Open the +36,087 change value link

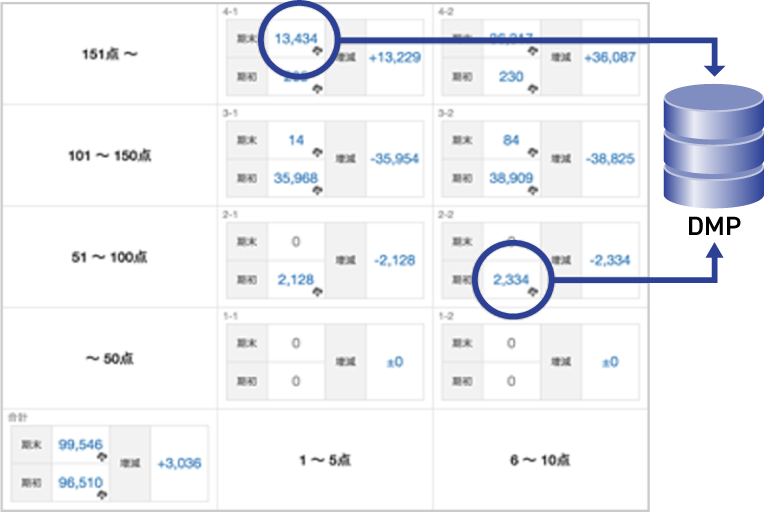[x=610, y=57]
